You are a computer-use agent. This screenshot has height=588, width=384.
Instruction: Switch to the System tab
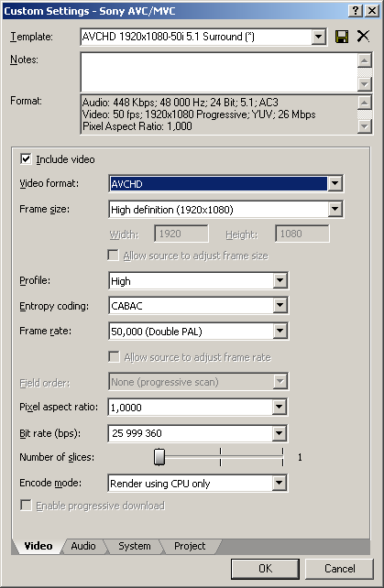tap(135, 546)
